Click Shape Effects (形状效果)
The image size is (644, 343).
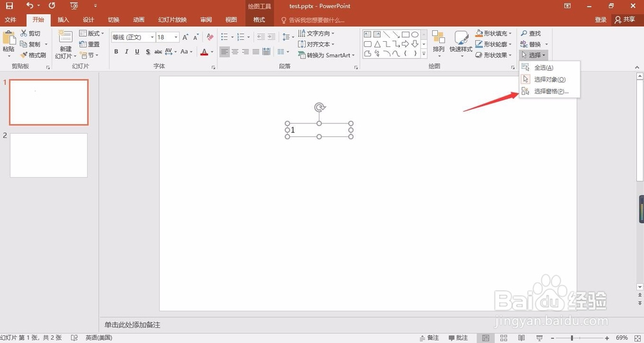(x=494, y=55)
